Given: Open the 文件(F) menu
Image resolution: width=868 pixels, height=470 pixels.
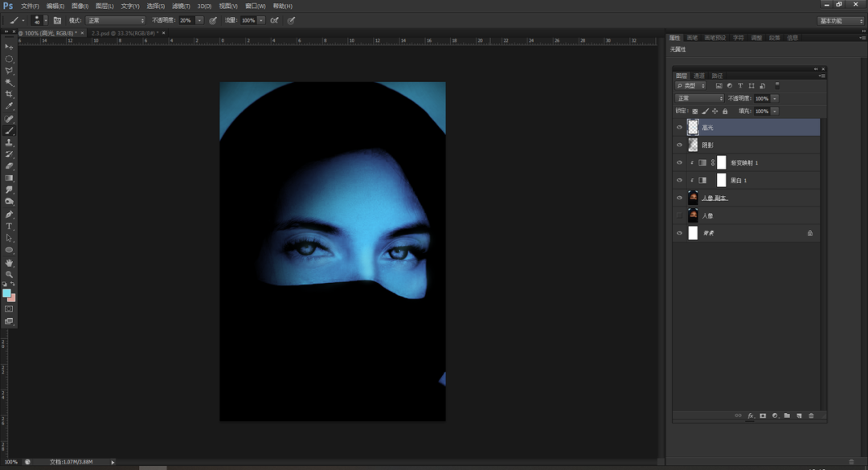Looking at the screenshot, I should point(30,6).
